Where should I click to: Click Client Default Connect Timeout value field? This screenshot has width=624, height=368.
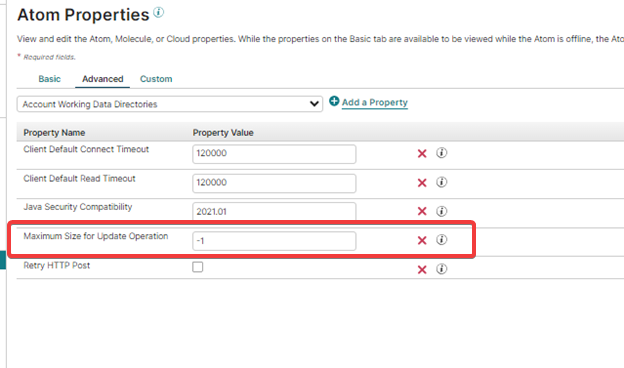[274, 154]
